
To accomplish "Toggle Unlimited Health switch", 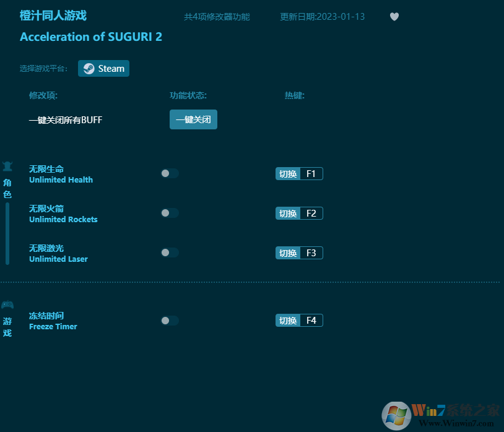I will 170,173.
